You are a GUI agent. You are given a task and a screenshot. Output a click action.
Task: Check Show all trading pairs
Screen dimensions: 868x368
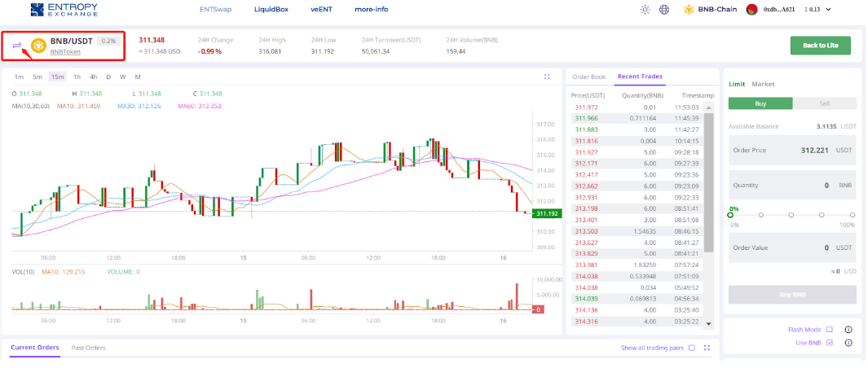tap(691, 348)
